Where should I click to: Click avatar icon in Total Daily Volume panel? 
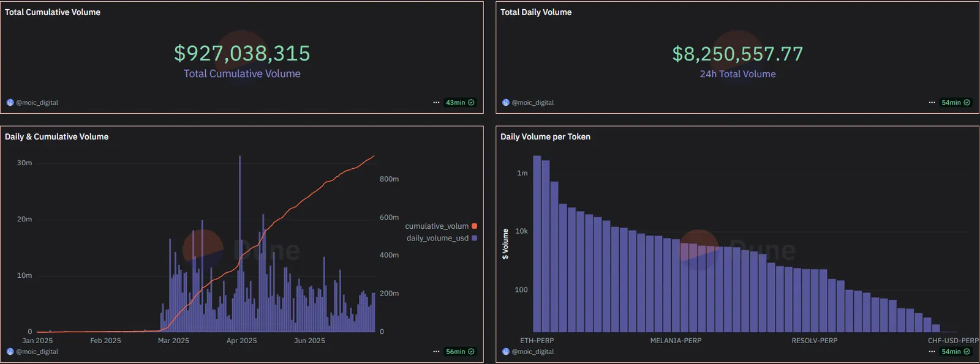506,103
